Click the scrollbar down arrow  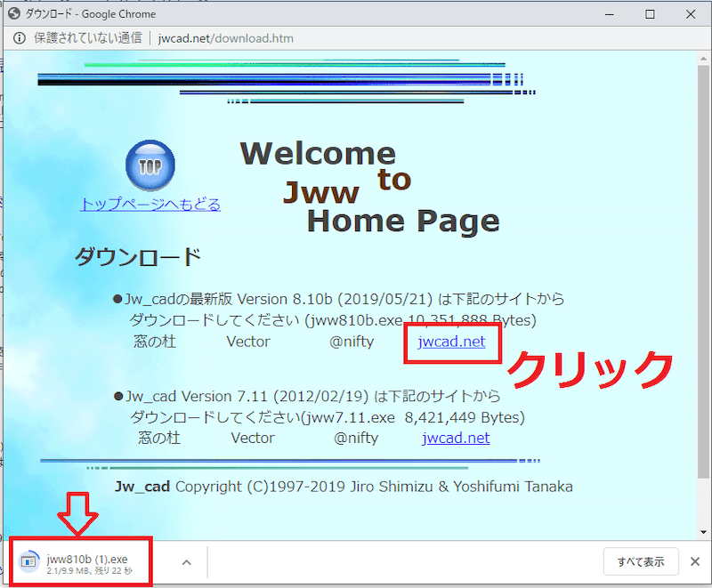point(704,532)
